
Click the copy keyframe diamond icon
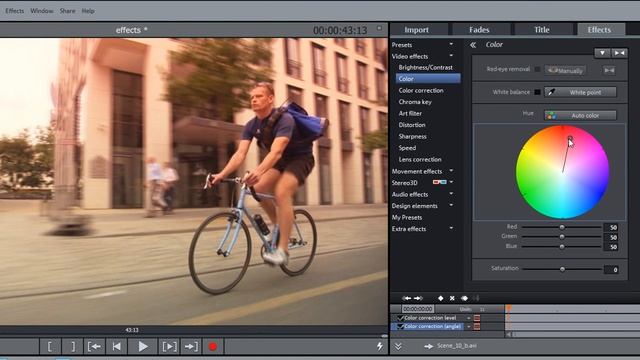(x=464, y=298)
